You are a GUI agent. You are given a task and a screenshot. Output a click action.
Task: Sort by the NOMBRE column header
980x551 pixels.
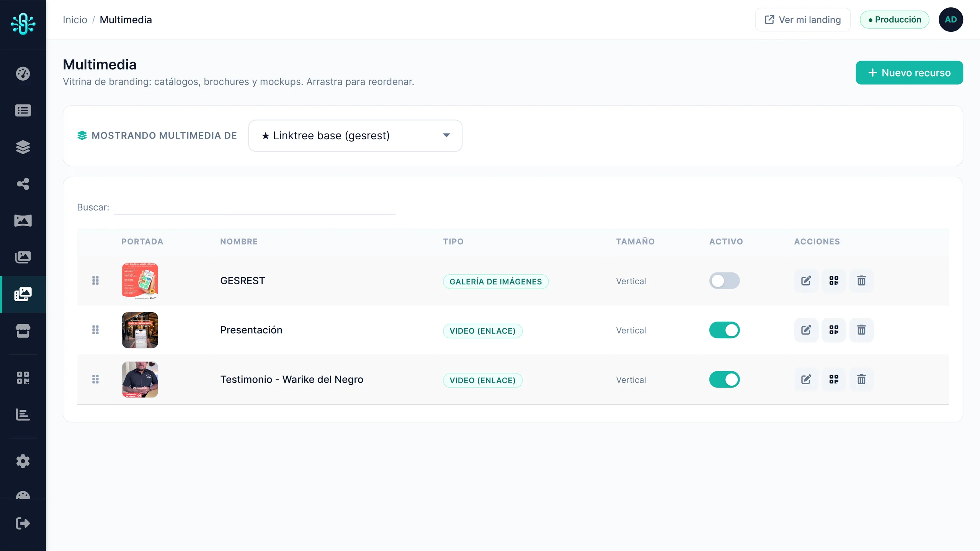[x=239, y=241]
